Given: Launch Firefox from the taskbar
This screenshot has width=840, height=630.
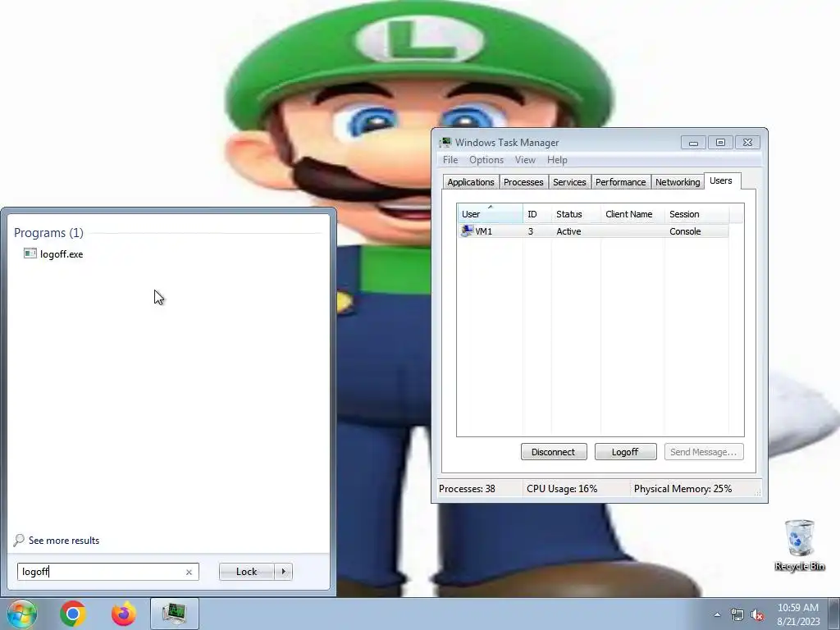Looking at the screenshot, I should (x=124, y=614).
